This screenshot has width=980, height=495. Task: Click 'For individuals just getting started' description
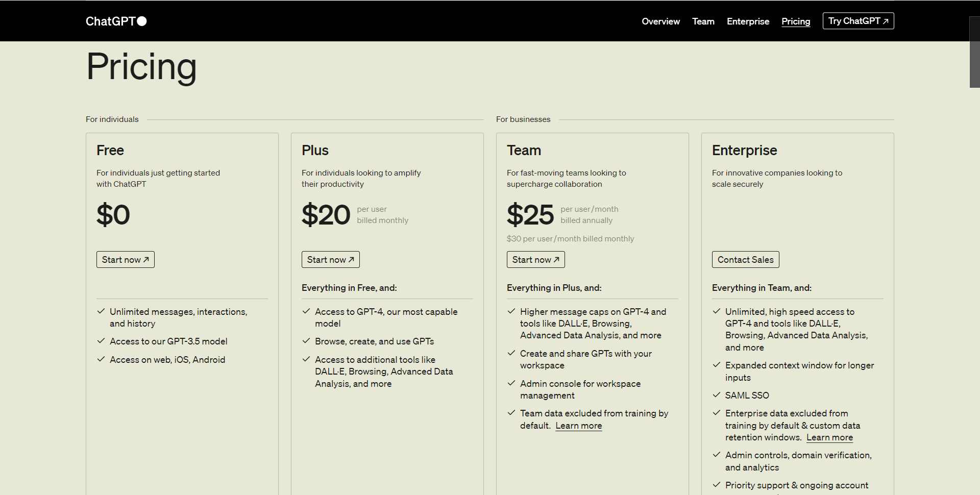pos(158,179)
